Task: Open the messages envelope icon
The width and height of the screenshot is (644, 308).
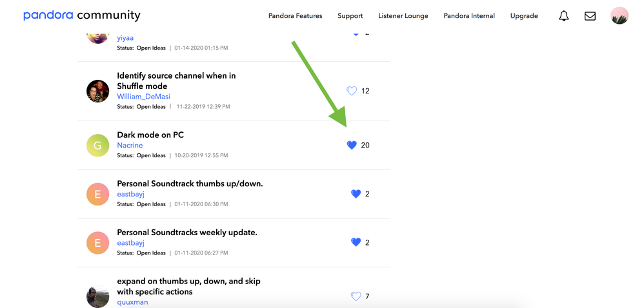Action: [590, 16]
